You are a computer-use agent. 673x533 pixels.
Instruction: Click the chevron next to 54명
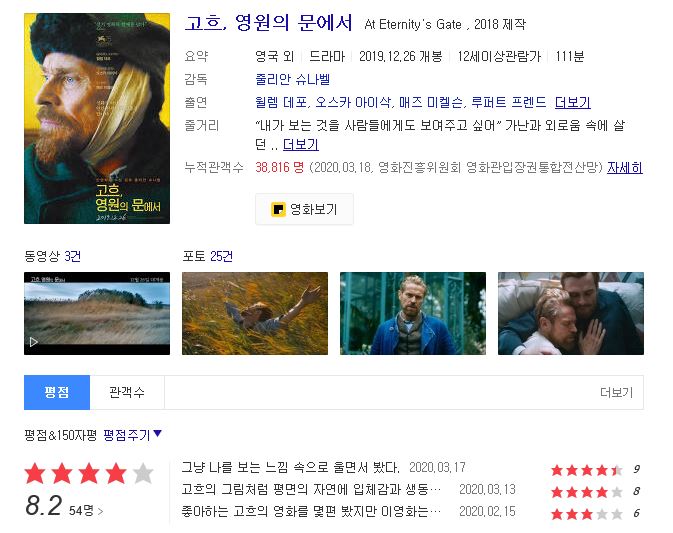tap(100, 512)
